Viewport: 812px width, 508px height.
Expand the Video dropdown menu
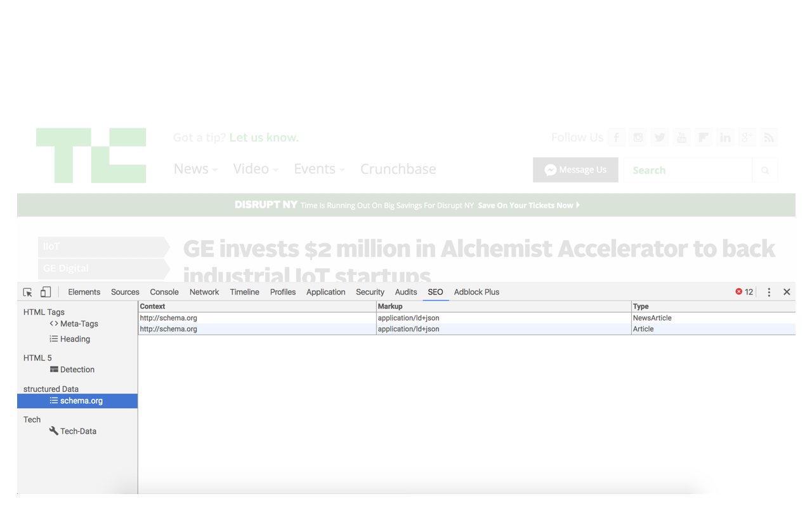(x=256, y=169)
